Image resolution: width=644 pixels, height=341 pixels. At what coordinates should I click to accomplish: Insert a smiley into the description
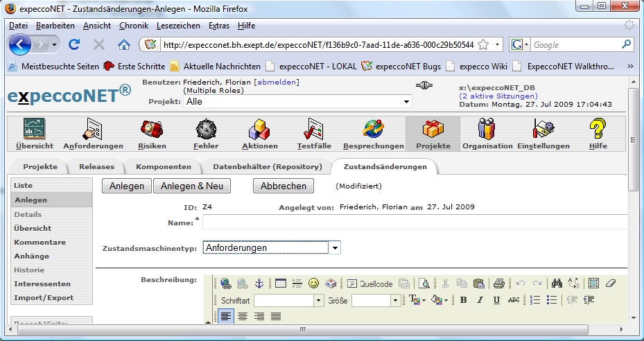[314, 283]
